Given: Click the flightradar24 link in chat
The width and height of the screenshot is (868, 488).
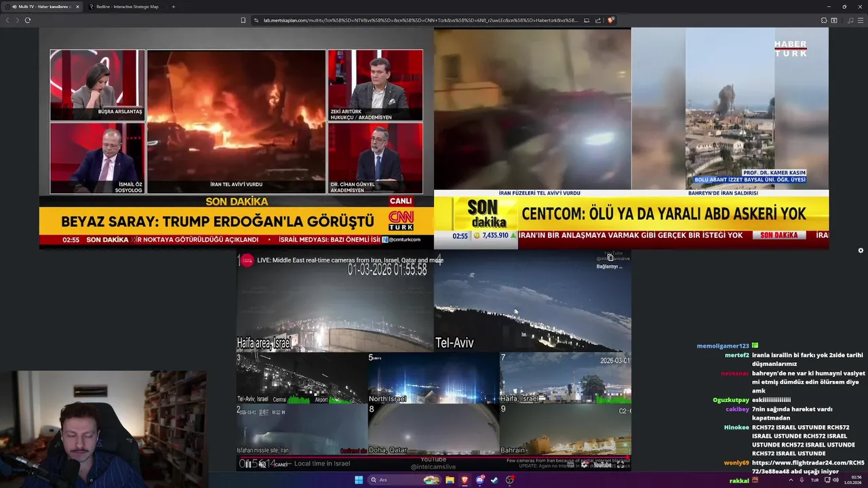Looking at the screenshot, I should coord(808,467).
